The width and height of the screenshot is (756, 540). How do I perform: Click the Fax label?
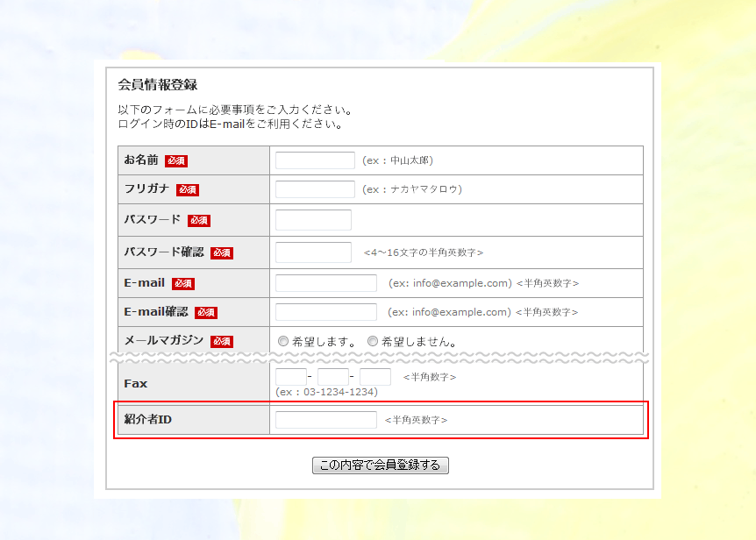[135, 383]
